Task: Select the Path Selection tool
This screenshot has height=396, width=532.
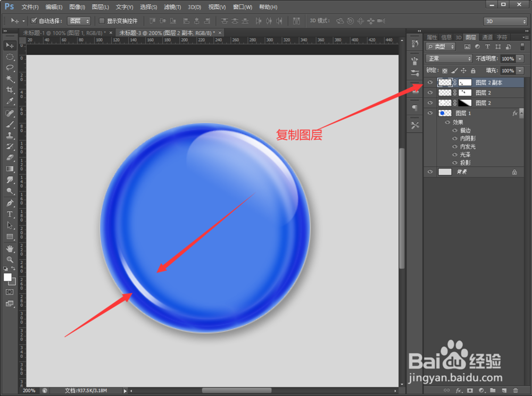Action: click(10, 225)
